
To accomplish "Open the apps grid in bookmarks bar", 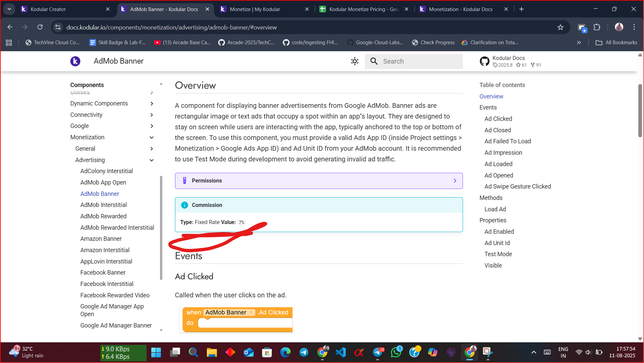I will click(x=9, y=43).
